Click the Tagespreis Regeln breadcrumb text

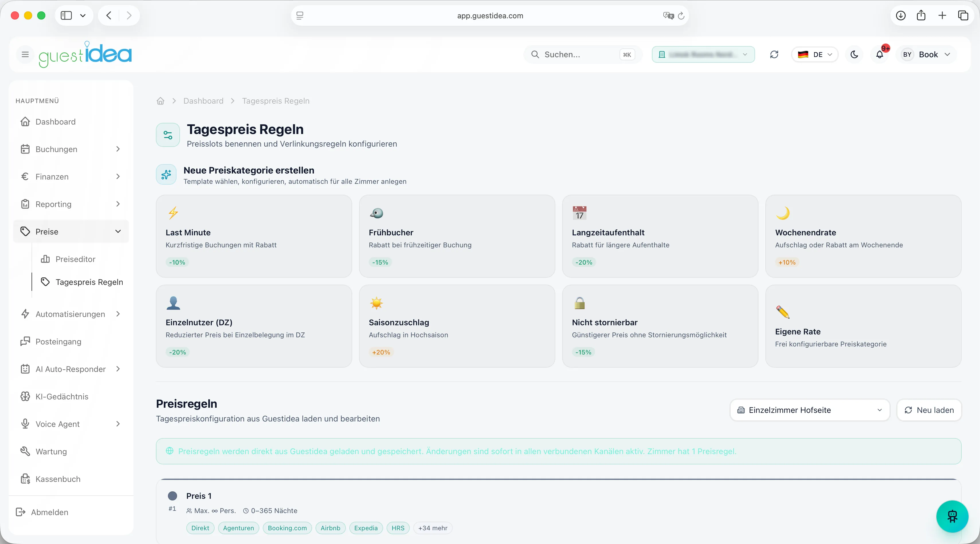point(275,101)
